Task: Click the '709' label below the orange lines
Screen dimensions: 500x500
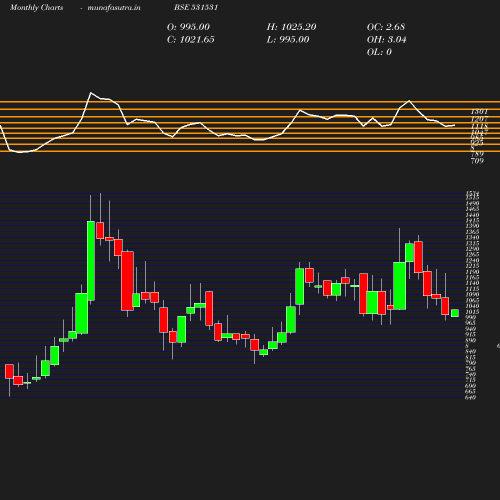Action: [477, 161]
